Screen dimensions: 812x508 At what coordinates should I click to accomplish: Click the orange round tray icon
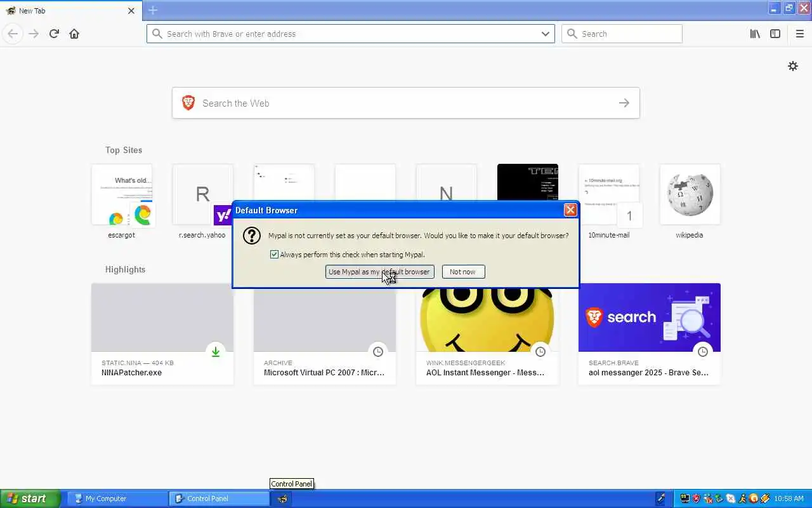click(x=754, y=498)
